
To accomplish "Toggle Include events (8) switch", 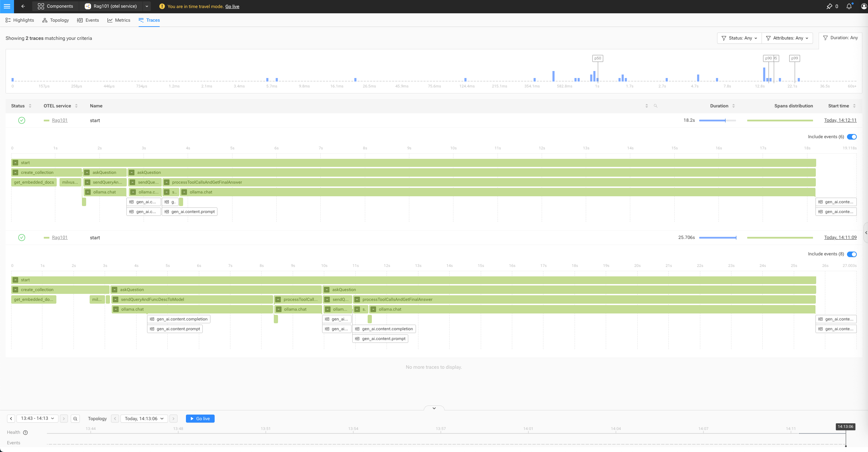I will [x=852, y=254].
